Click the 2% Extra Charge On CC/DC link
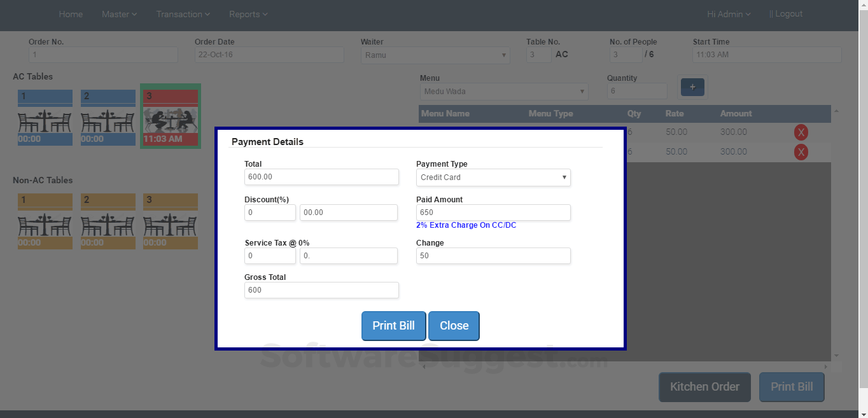Image resolution: width=868 pixels, height=418 pixels. pos(466,225)
